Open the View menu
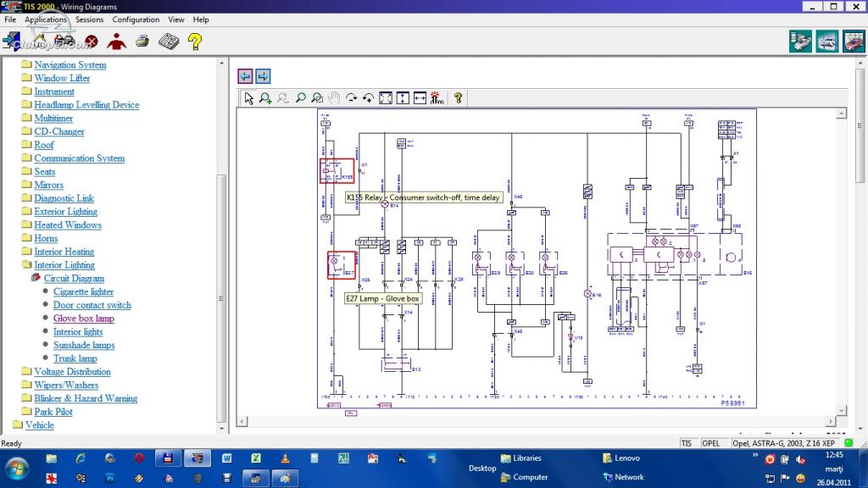The image size is (868, 488). pos(176,19)
